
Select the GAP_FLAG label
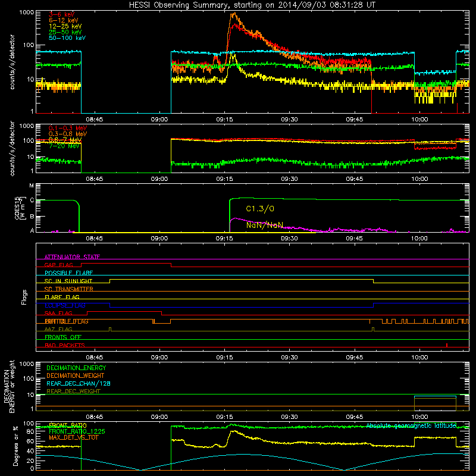(58, 265)
